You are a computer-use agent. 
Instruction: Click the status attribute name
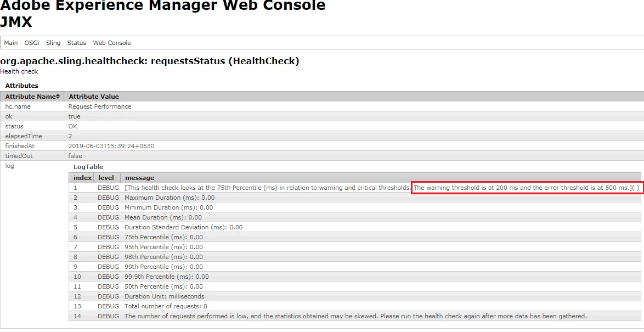tap(14, 126)
